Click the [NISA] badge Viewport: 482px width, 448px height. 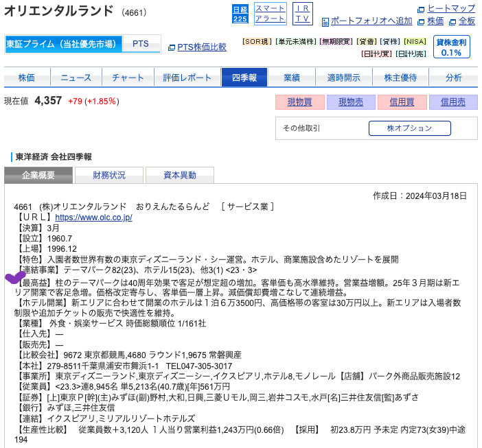pos(415,41)
